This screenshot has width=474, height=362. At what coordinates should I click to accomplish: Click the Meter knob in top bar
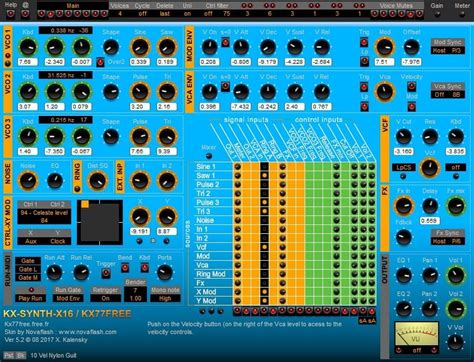[x=462, y=14]
